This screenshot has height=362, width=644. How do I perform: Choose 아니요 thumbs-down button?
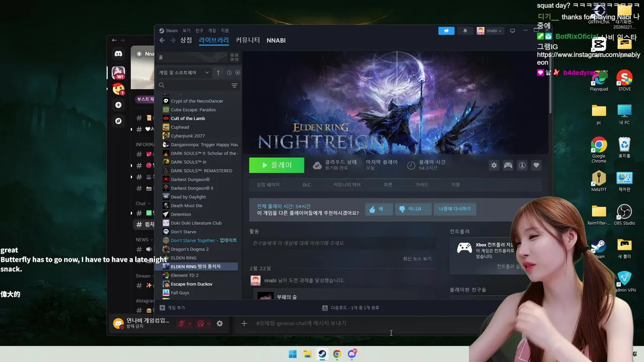pyautogui.click(x=413, y=209)
